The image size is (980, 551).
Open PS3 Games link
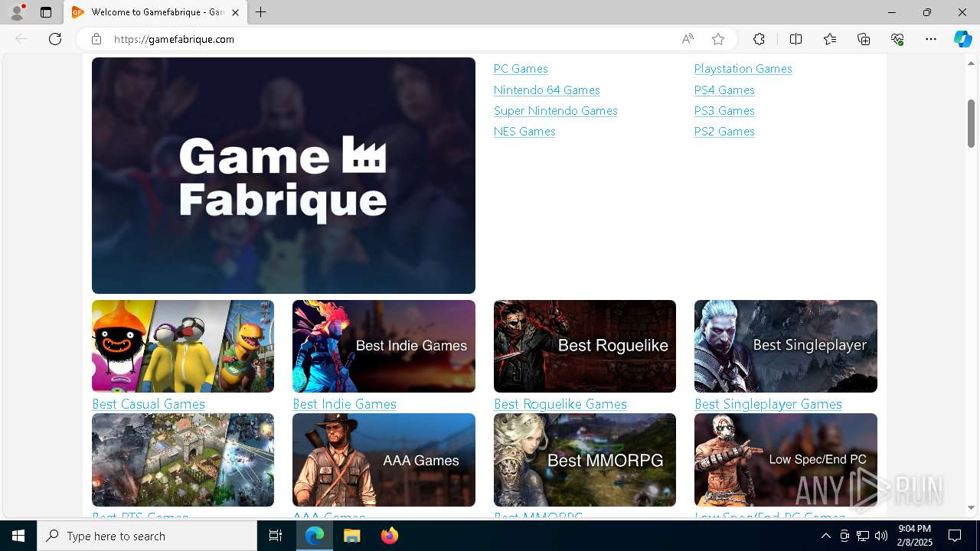click(724, 111)
